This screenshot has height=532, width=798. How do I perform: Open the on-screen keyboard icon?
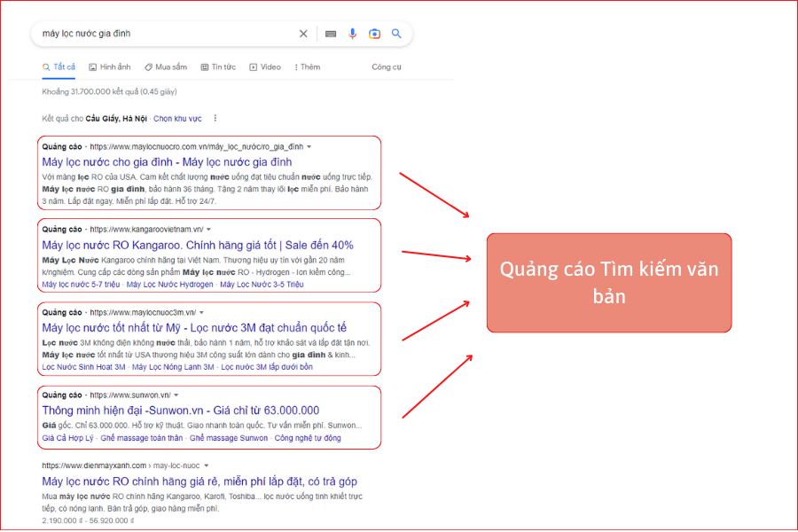[331, 34]
